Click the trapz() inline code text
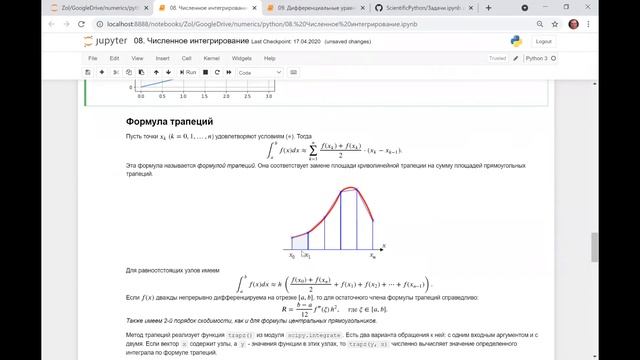The image size is (640, 360). click(240, 335)
